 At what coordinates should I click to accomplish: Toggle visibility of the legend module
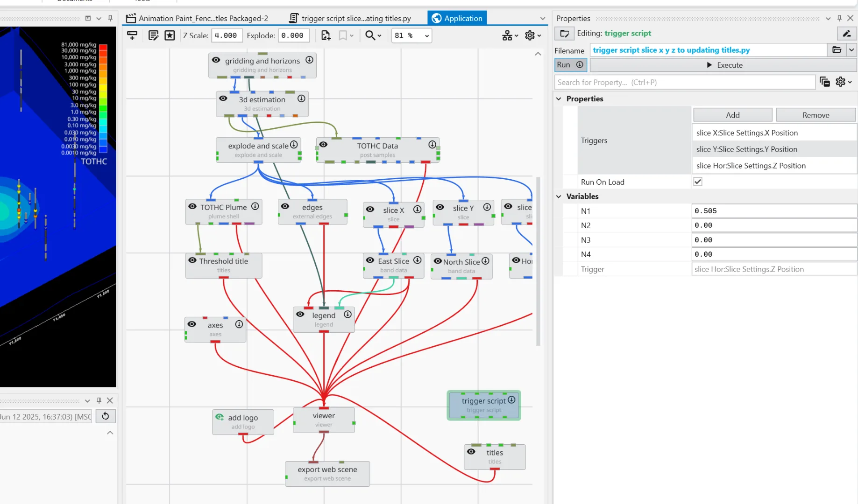point(300,315)
